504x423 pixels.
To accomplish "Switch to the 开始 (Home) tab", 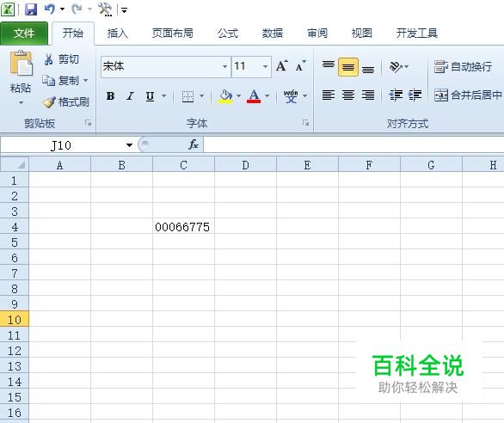I will pyautogui.click(x=73, y=34).
